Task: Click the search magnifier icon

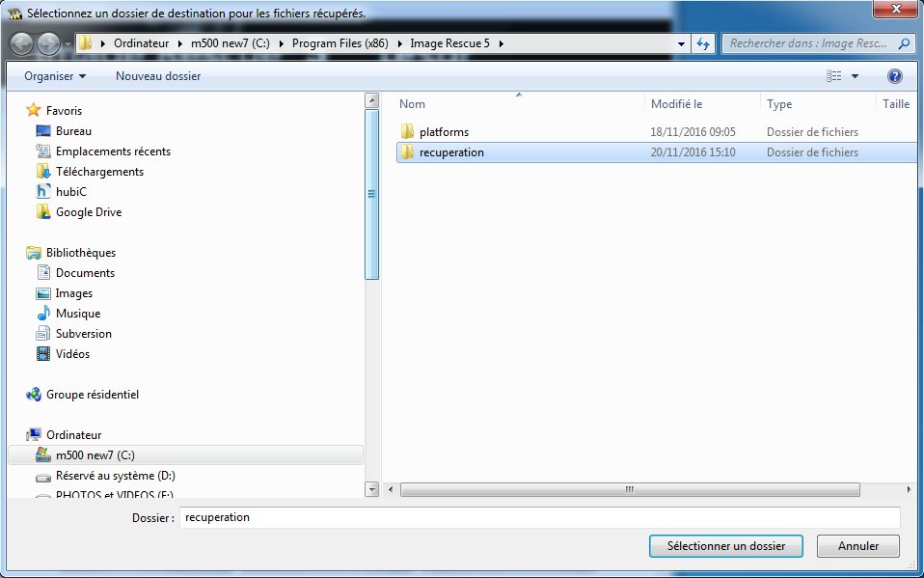Action: click(x=904, y=43)
